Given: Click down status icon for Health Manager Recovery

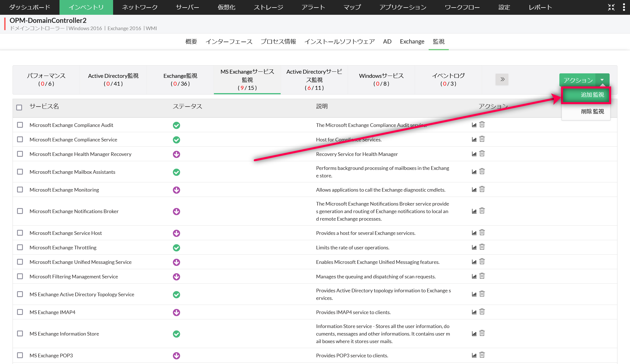Looking at the screenshot, I should [x=176, y=154].
